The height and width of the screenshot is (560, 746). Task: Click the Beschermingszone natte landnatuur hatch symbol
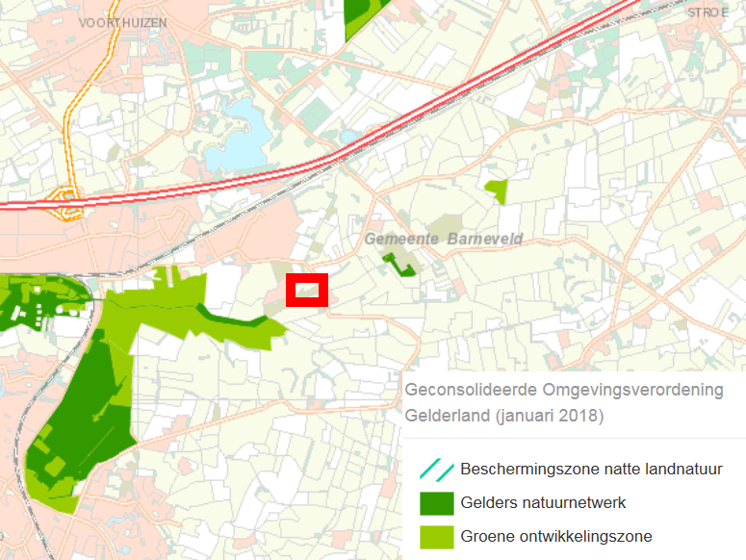click(437, 470)
